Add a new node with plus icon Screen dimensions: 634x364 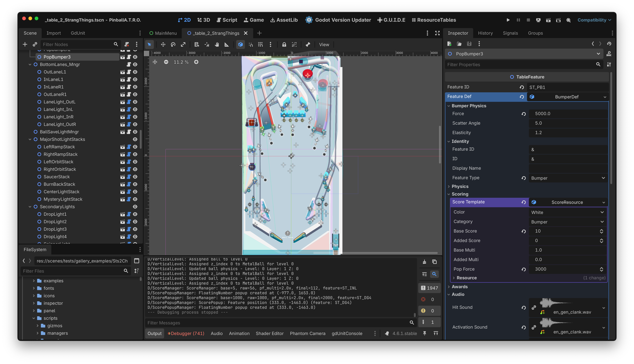coord(25,44)
